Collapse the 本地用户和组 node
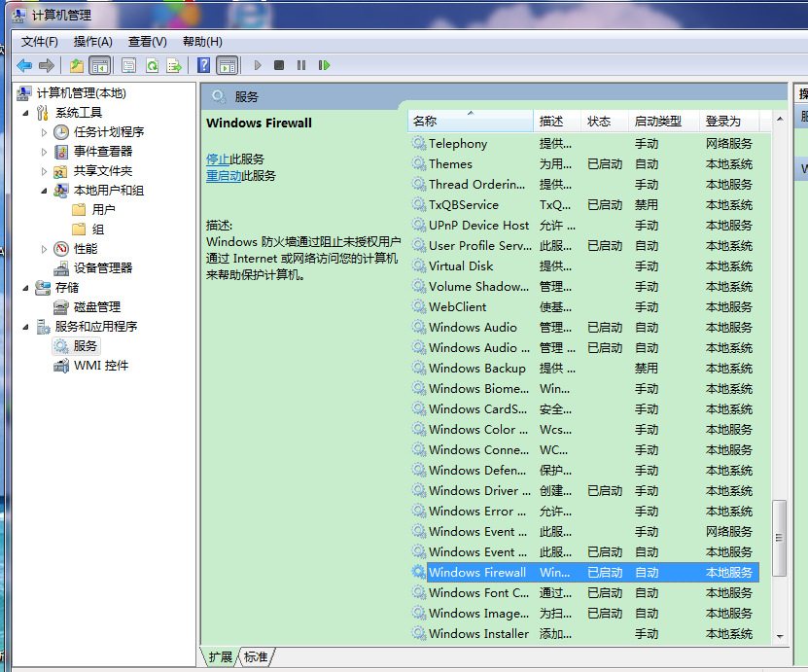This screenshot has height=672, width=808. tap(45, 192)
